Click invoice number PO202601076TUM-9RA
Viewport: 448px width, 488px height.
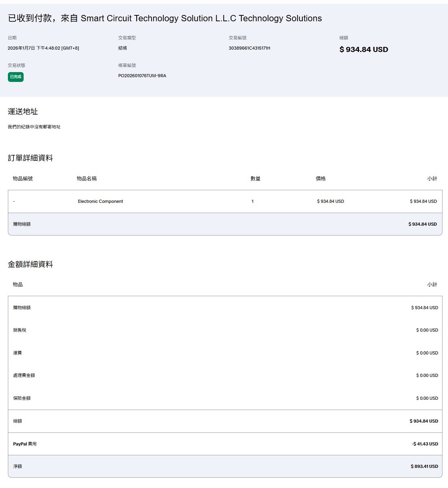(x=142, y=76)
